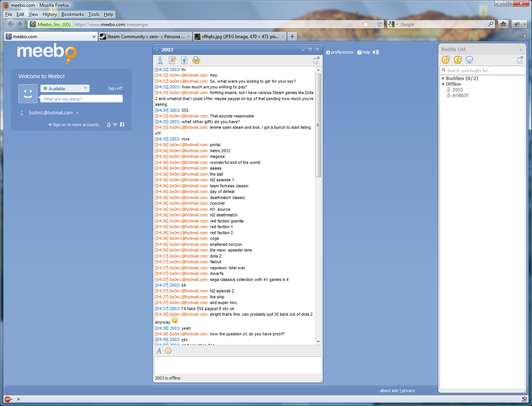Go forward with the browser forward arrow
This screenshot has height=406, width=532.
tap(20, 24)
